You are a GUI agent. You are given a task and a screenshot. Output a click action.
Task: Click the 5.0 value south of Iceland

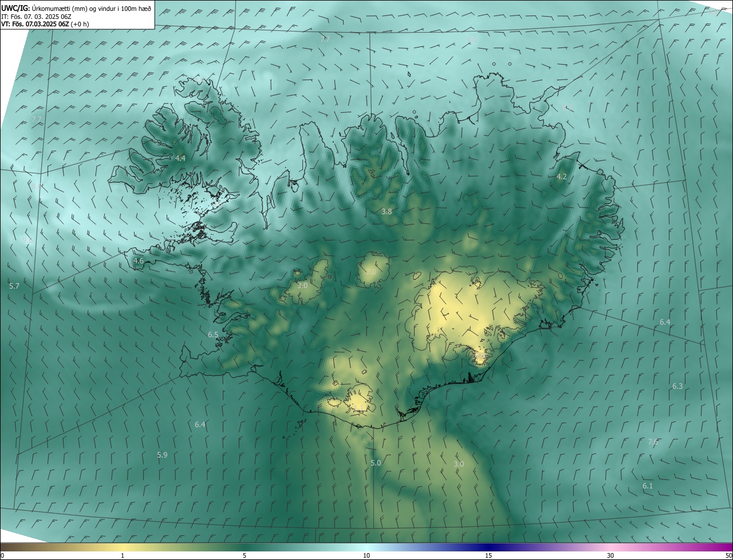tap(376, 463)
